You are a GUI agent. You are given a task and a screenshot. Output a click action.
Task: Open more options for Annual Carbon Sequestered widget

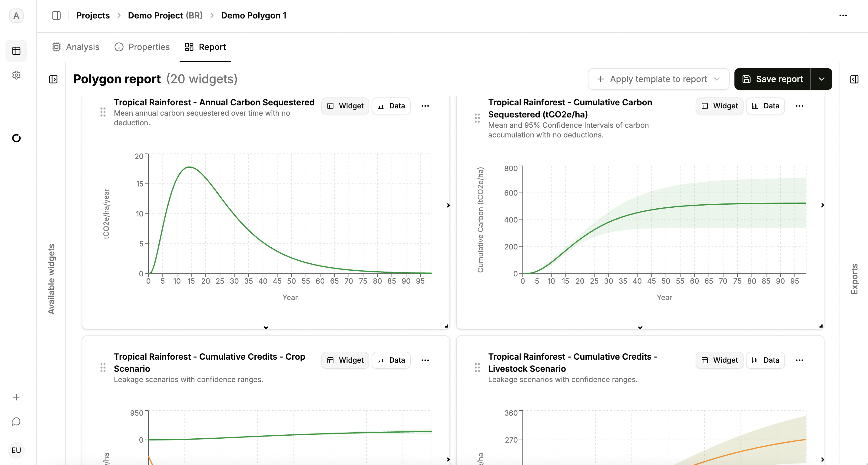pyautogui.click(x=425, y=106)
